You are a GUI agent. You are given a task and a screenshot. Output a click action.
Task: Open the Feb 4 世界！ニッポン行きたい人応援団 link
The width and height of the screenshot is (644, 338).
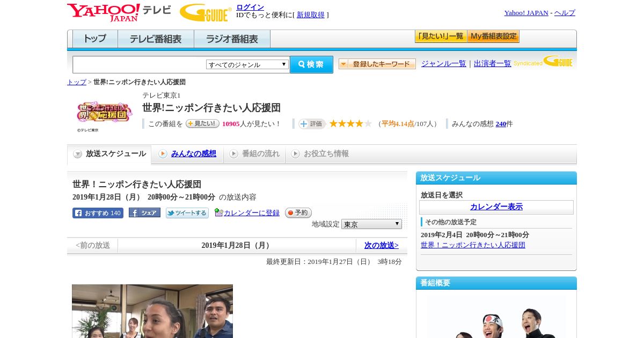(473, 245)
